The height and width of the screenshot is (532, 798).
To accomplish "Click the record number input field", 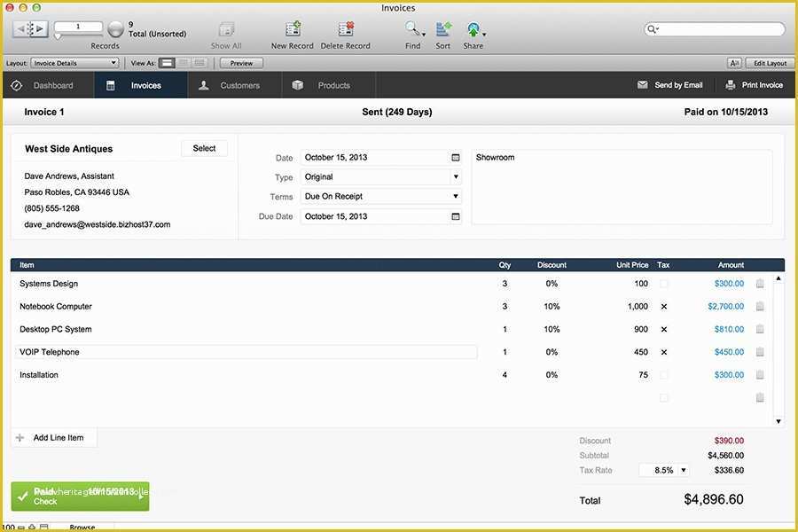I will [x=78, y=27].
